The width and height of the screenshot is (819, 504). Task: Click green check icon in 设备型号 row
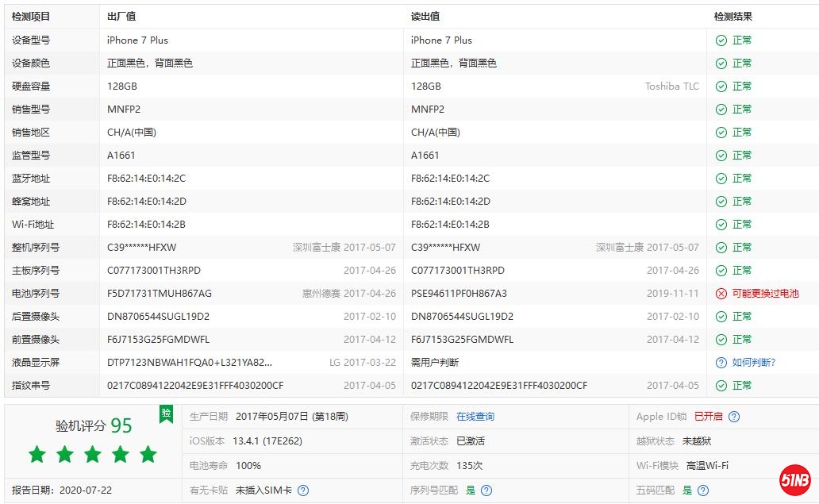click(x=721, y=40)
